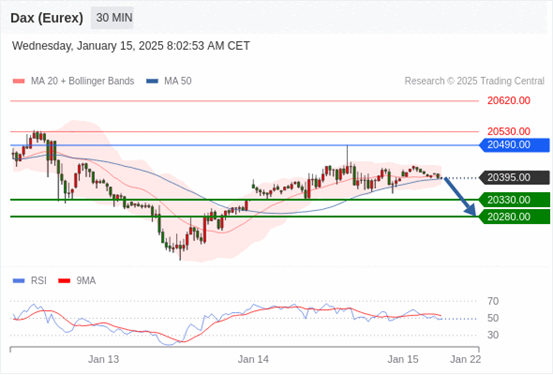Click the 20530.00 resistance label
The width and height of the screenshot is (553, 375).
pyautogui.click(x=509, y=132)
